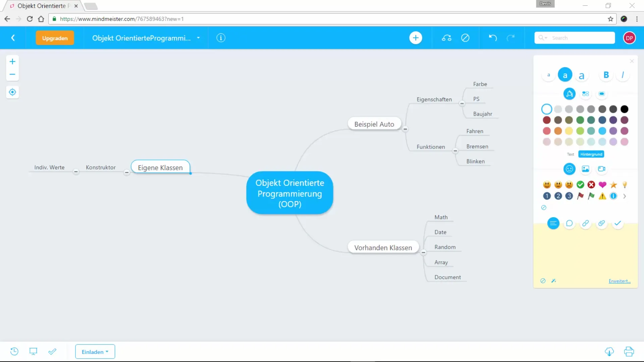Open the map info icon
This screenshot has height=362, width=644.
(221, 38)
